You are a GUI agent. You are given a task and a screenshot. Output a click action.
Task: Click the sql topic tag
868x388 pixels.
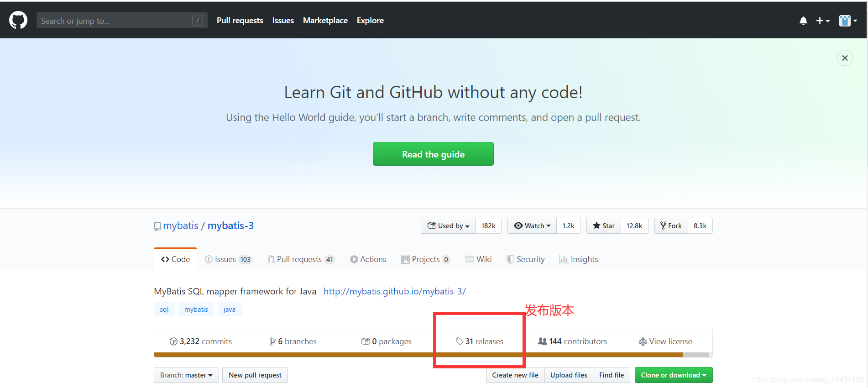(164, 309)
